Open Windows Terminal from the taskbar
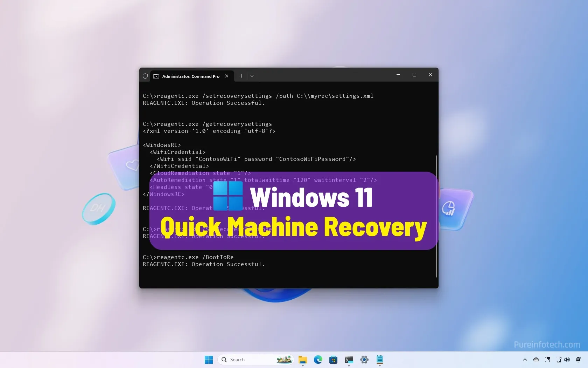588x368 pixels. coord(349,360)
